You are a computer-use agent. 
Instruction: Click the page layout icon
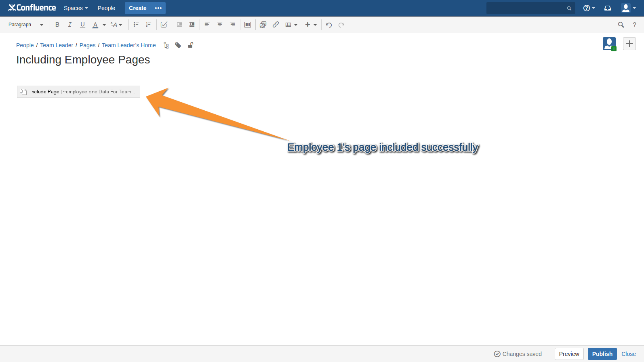[248, 25]
